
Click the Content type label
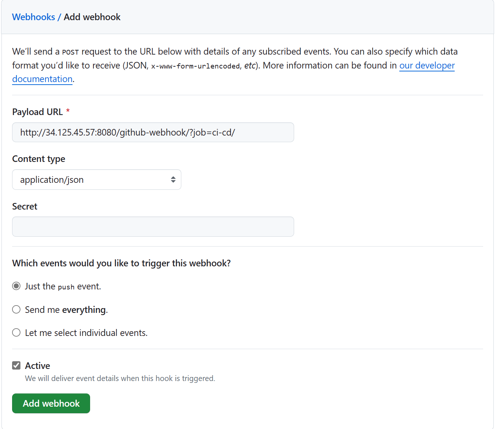[x=38, y=159]
